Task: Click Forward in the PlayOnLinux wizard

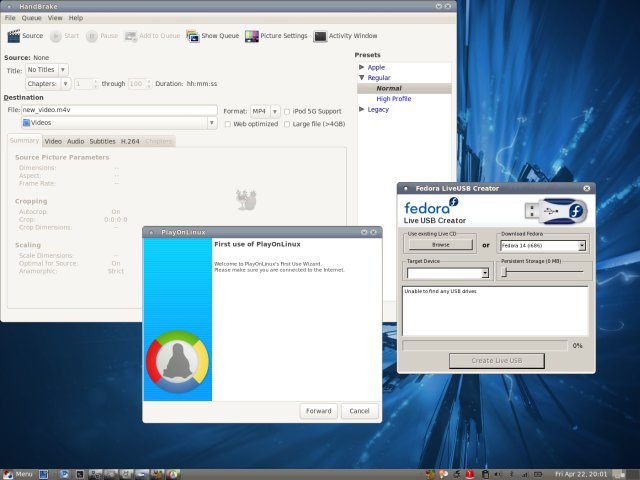Action: [x=318, y=411]
